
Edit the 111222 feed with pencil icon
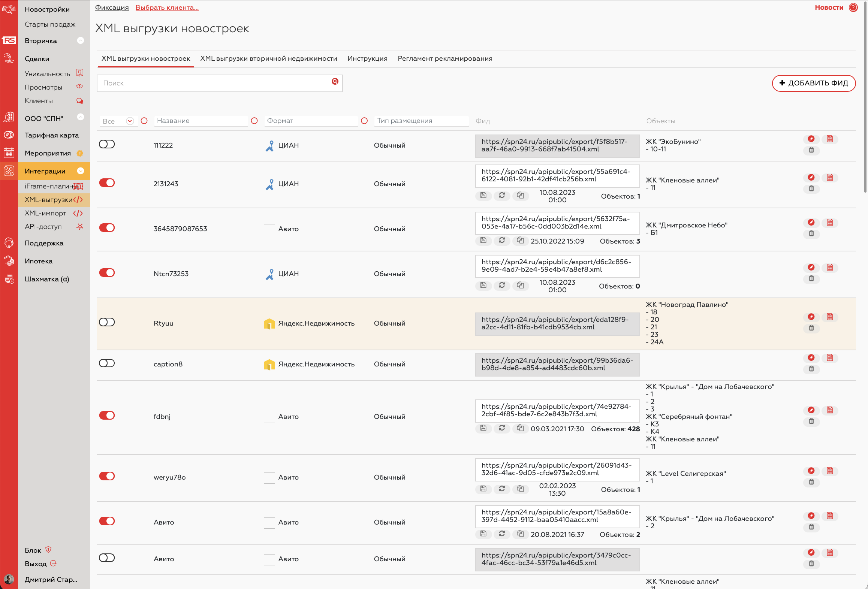click(x=811, y=139)
